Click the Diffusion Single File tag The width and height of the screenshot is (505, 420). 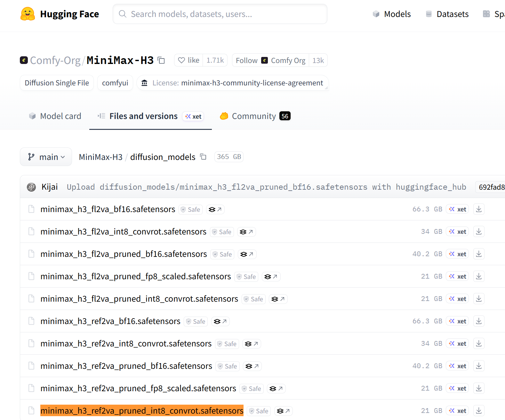point(57,83)
